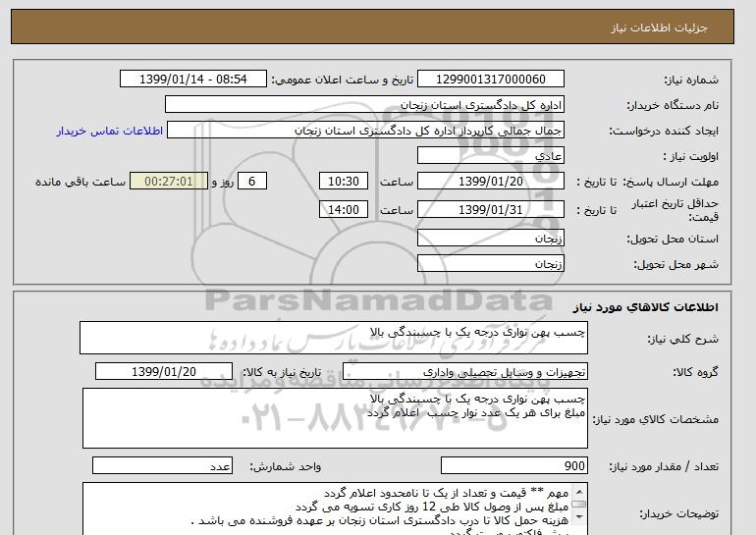
Task: Click the شماره نیاز number field
Action: (490, 80)
